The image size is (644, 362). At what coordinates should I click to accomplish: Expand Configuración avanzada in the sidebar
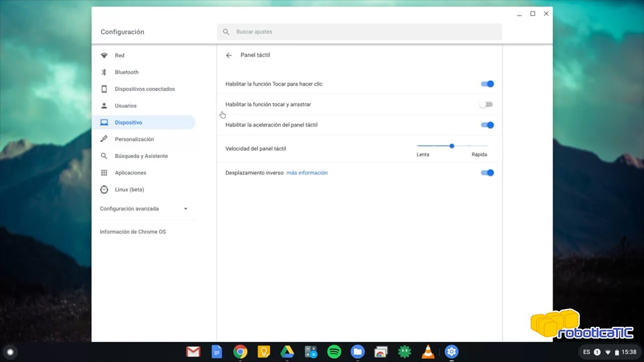click(x=143, y=209)
